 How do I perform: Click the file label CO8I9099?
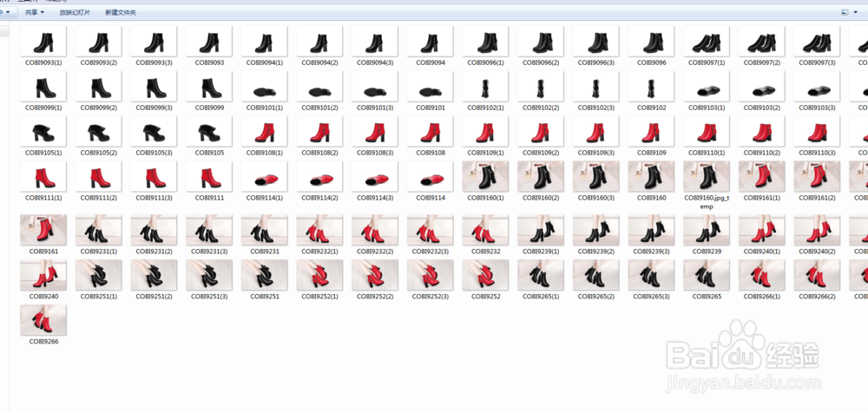[209, 108]
